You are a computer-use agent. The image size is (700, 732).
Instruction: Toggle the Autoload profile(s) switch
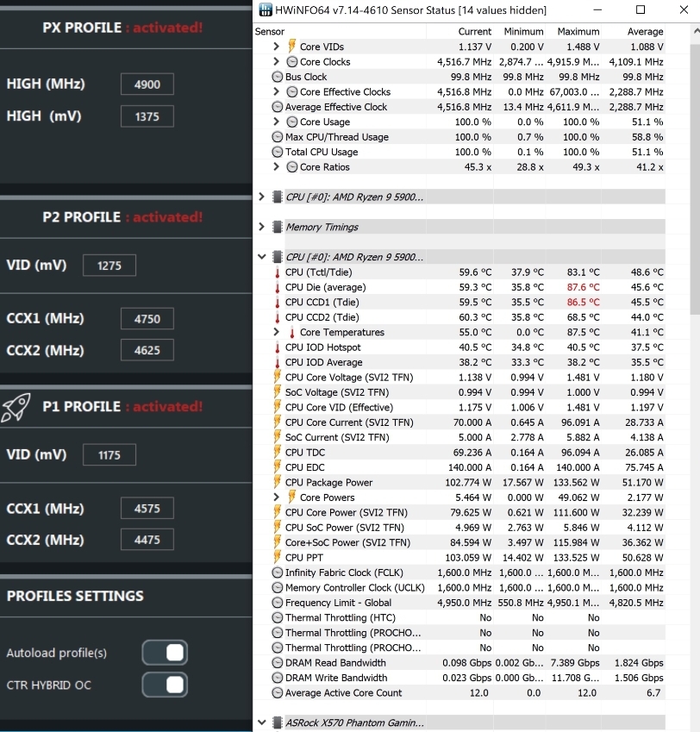tap(165, 653)
